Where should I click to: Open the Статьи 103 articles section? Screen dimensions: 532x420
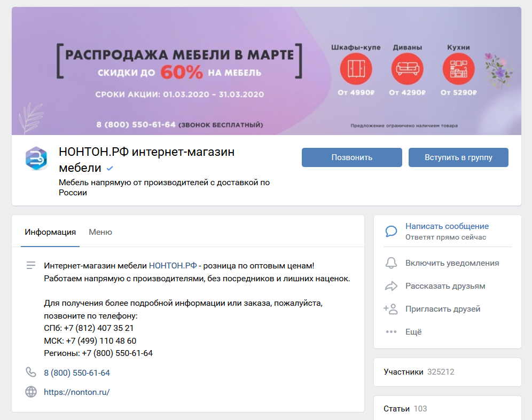(x=448, y=408)
